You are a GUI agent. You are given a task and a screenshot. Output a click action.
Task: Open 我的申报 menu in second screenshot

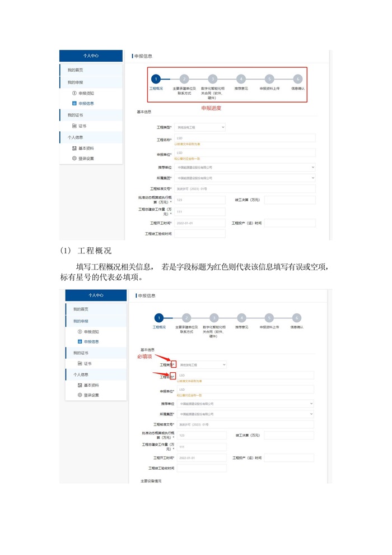(x=96, y=321)
